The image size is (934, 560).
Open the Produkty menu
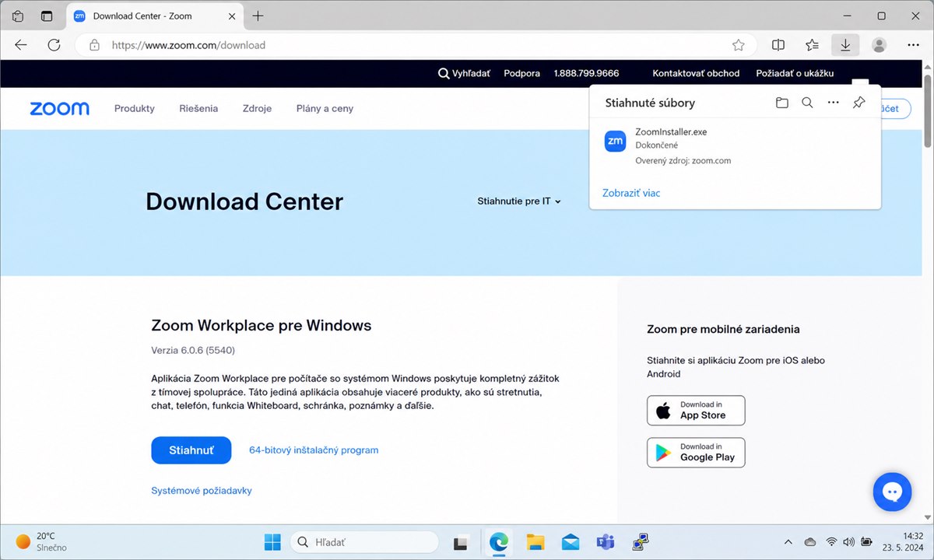coord(135,109)
